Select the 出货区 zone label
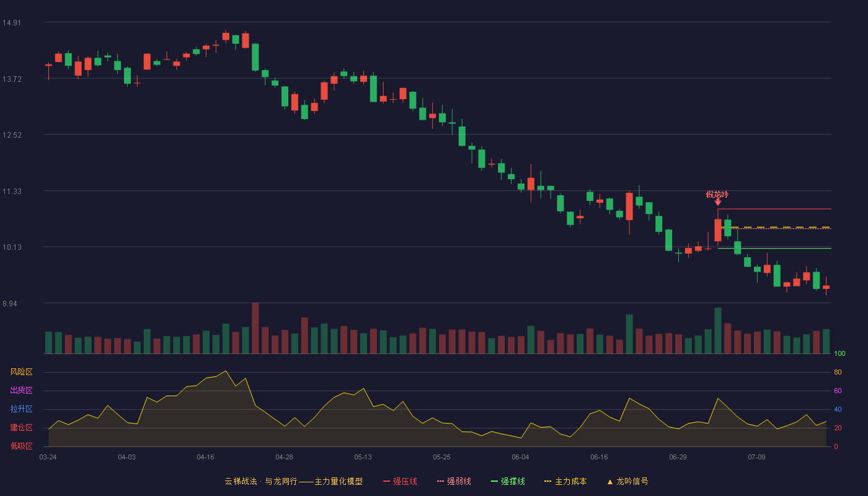 point(21,391)
